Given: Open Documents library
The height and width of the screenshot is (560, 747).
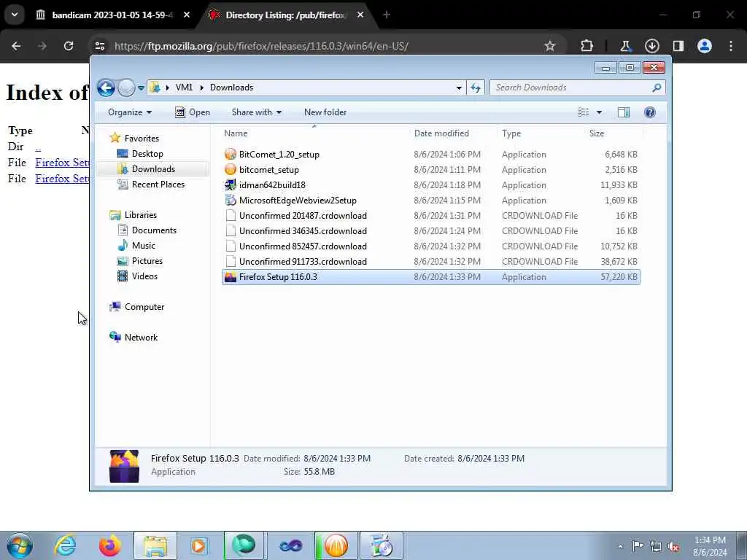Looking at the screenshot, I should click(154, 230).
